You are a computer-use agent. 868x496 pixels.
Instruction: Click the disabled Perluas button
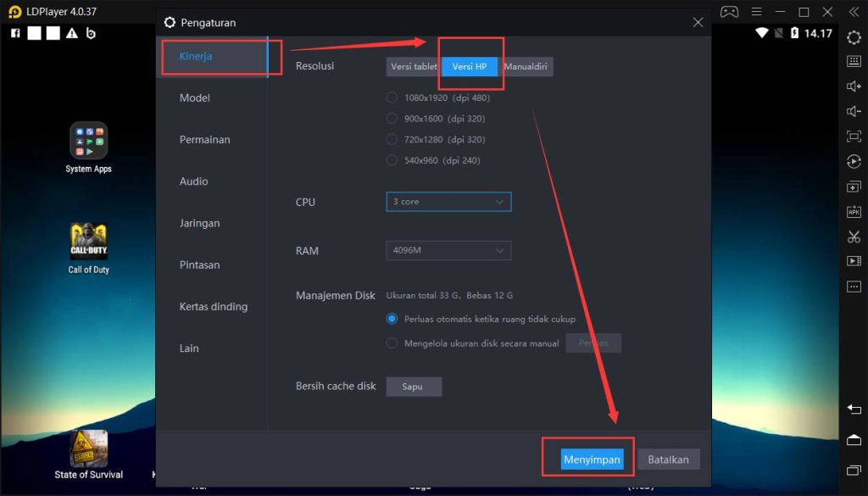593,343
